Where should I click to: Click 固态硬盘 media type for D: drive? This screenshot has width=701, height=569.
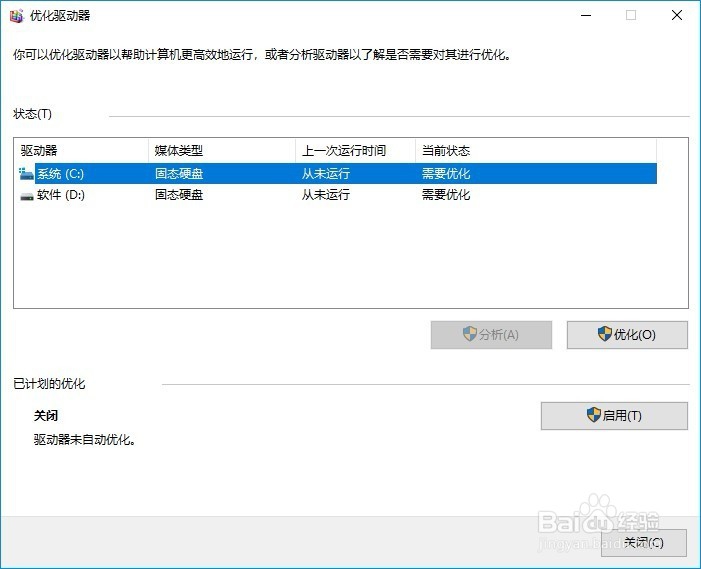click(179, 195)
